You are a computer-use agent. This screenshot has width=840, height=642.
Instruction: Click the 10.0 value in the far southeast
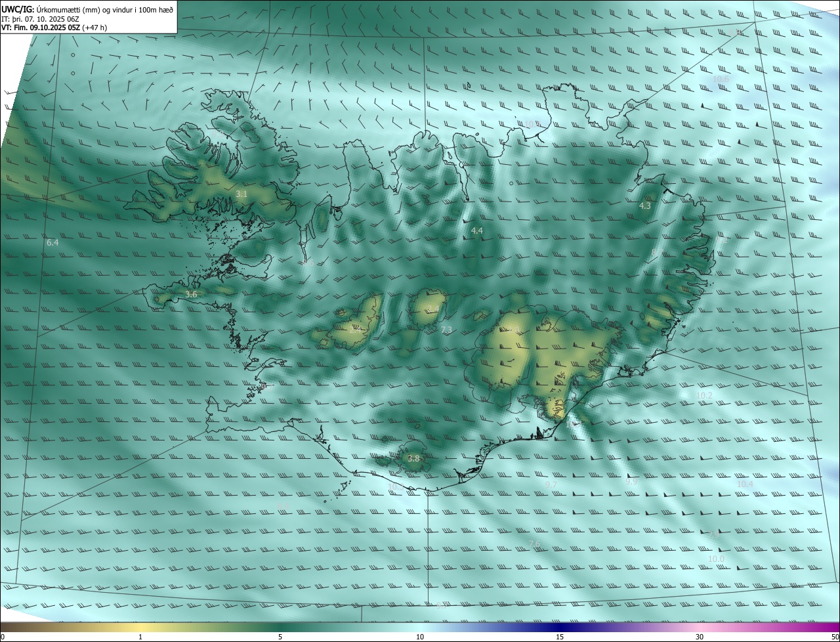[716, 559]
